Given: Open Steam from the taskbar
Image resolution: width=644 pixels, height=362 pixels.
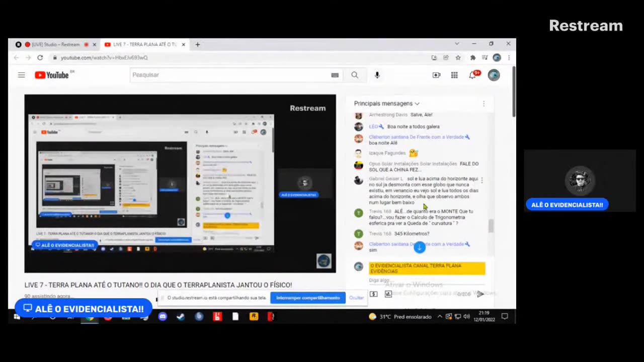Looking at the screenshot, I should 180,316.
